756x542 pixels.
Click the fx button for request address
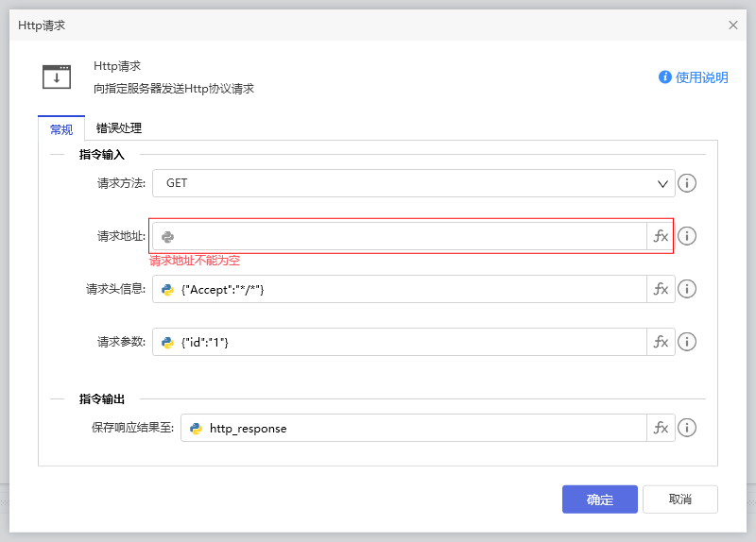661,236
